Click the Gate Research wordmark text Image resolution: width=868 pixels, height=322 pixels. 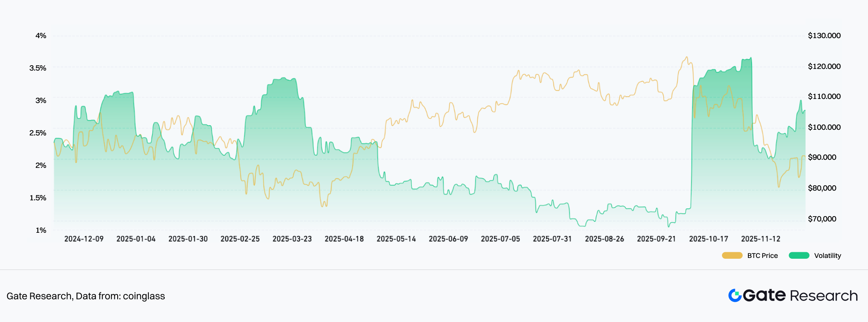tap(801, 296)
